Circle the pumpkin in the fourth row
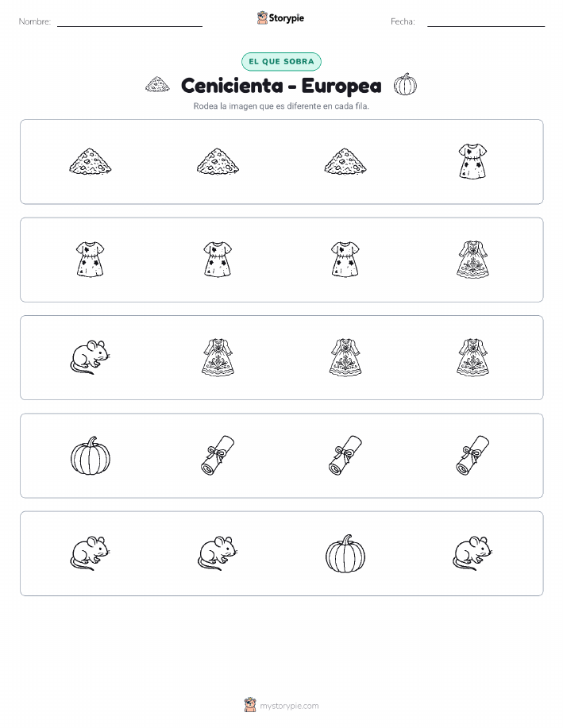 click(x=90, y=456)
